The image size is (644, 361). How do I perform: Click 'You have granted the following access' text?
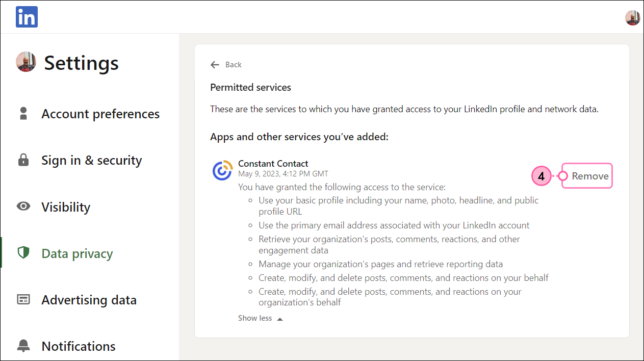click(x=342, y=187)
